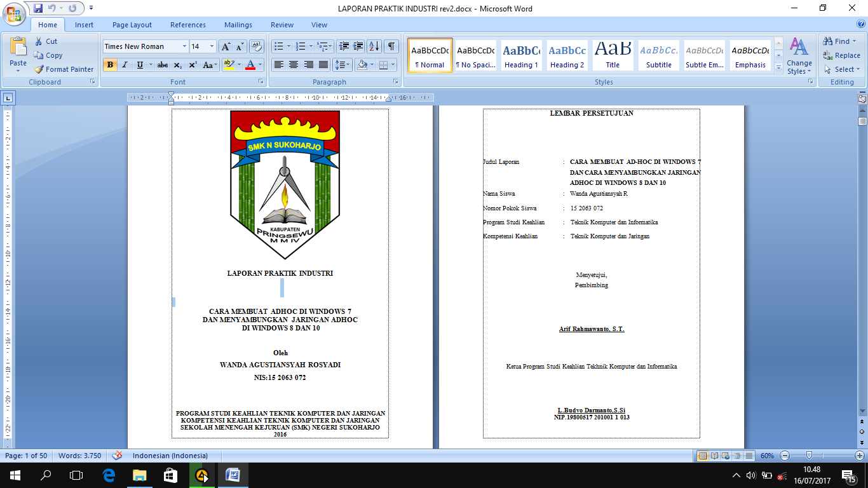Screen dimensions: 868x488
Task: Click the Indonesian language indicator
Action: click(x=170, y=456)
